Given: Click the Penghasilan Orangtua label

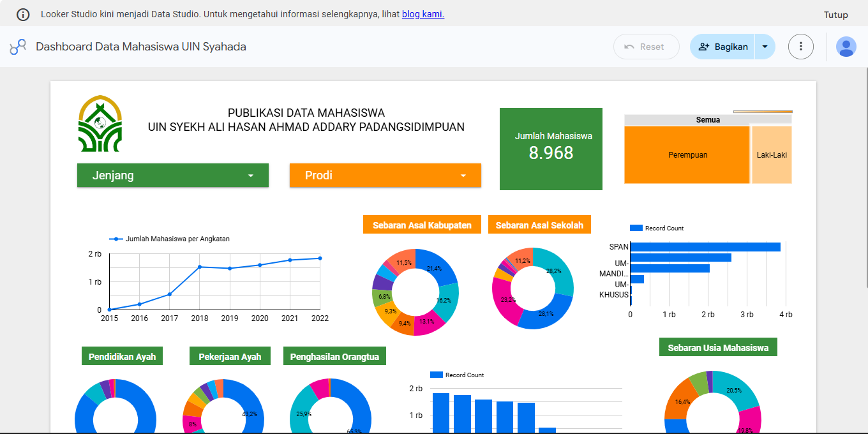Looking at the screenshot, I should (x=334, y=356).
